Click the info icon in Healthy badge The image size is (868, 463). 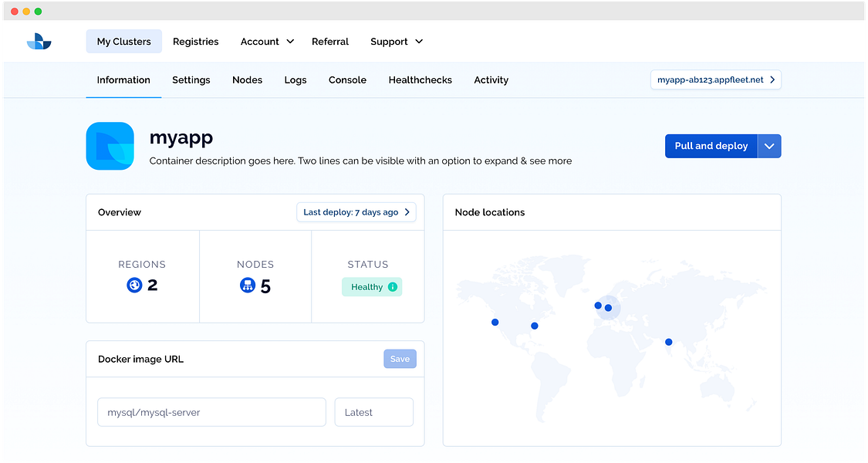[x=393, y=287]
